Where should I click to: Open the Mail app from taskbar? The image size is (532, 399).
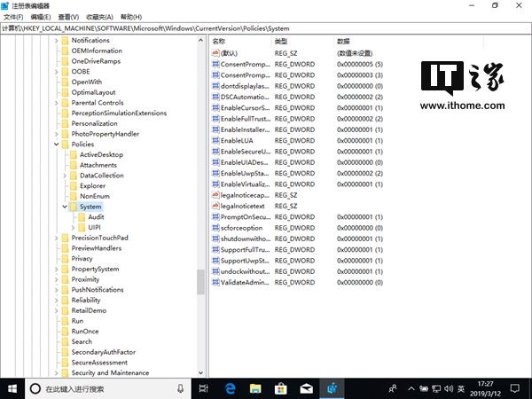coord(306,388)
